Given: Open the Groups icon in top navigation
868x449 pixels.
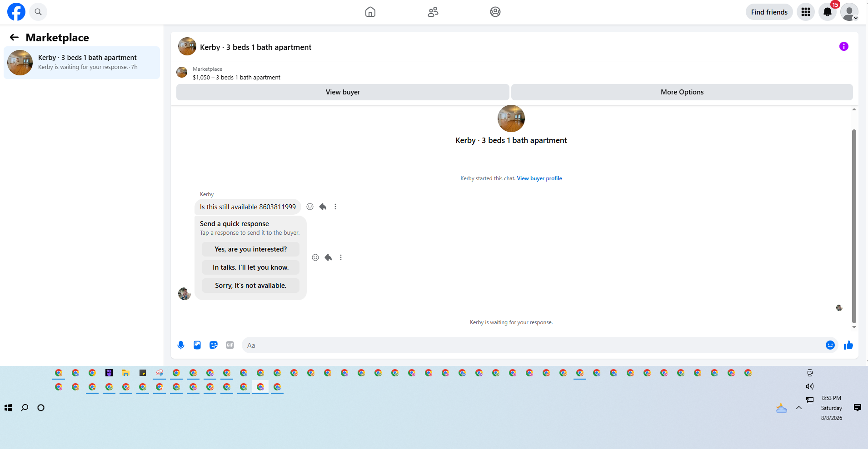Looking at the screenshot, I should (495, 12).
